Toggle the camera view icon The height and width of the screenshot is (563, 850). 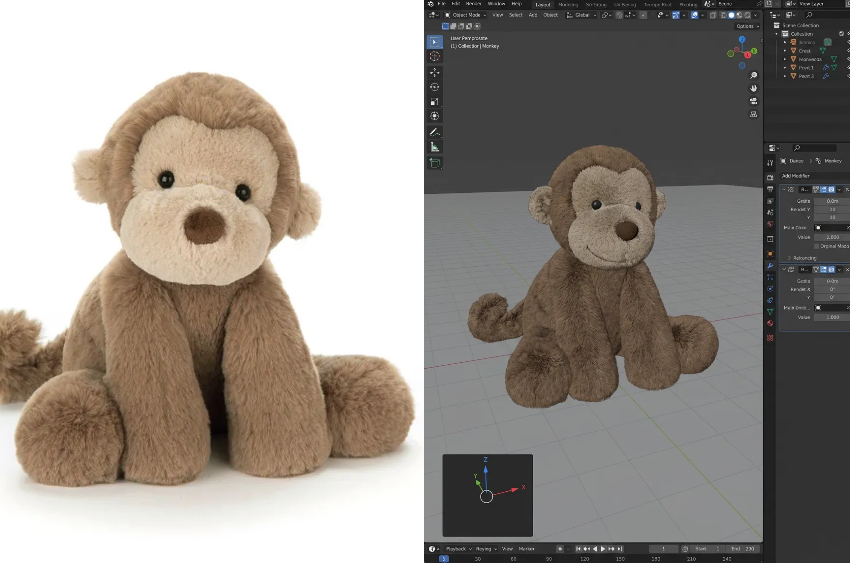pos(754,101)
